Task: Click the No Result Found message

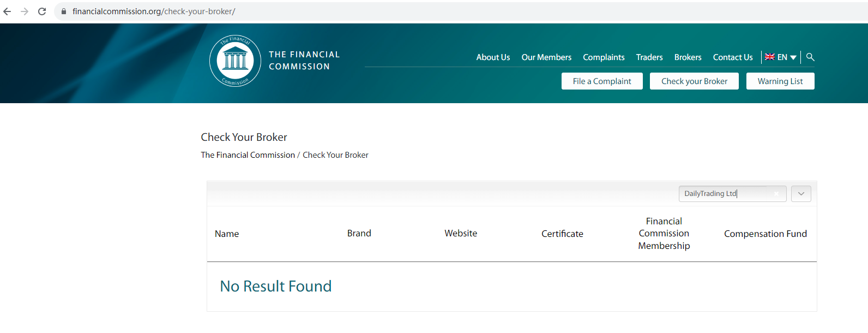Action: (x=276, y=286)
